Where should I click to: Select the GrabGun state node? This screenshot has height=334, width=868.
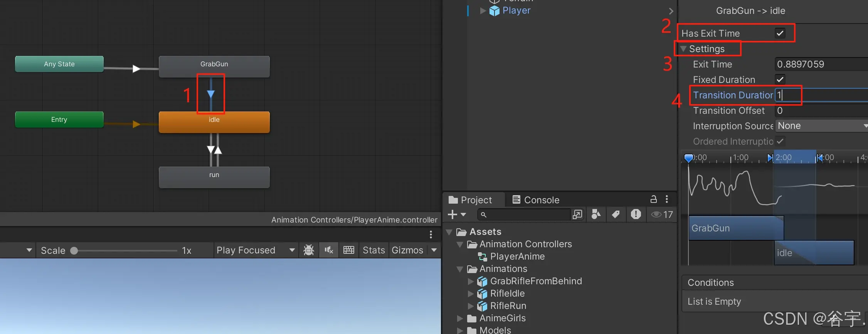coord(214,66)
